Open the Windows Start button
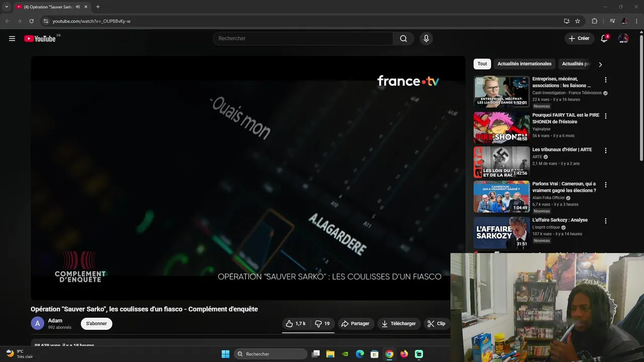The image size is (644, 362). click(225, 354)
